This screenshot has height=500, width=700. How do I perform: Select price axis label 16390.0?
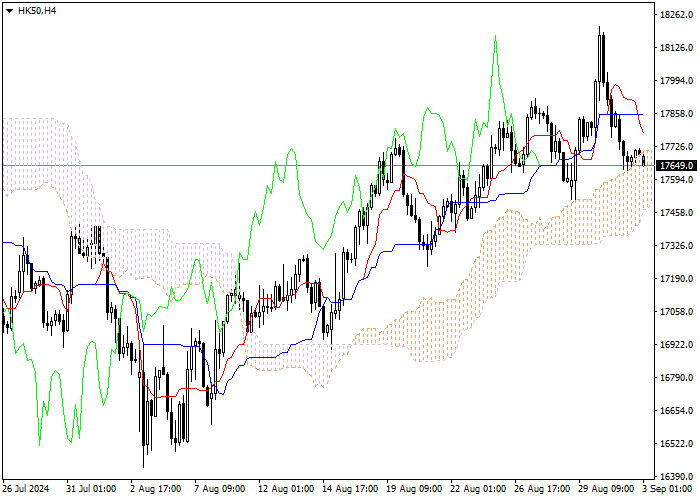tap(676, 477)
